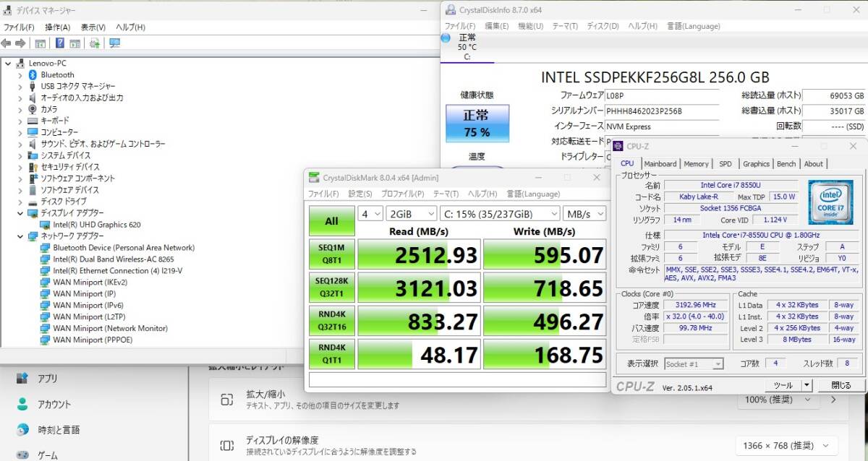Screen dimensions: 868x461
Task: Open CrystalDiskInfo 言語(Language) menu
Action: pos(693,26)
